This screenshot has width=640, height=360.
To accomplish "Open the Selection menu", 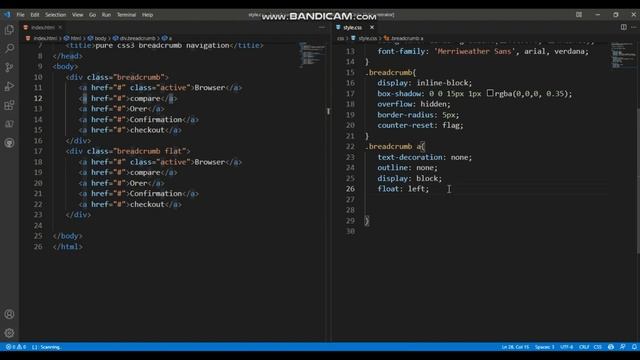I will pyautogui.click(x=56, y=15).
